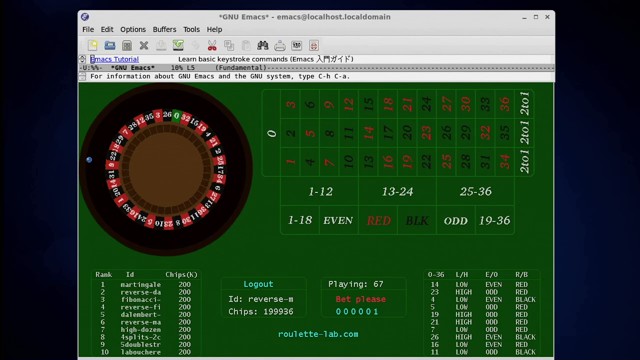Click the New file toolbar icon
This screenshot has width=640, height=360.
tap(93, 45)
